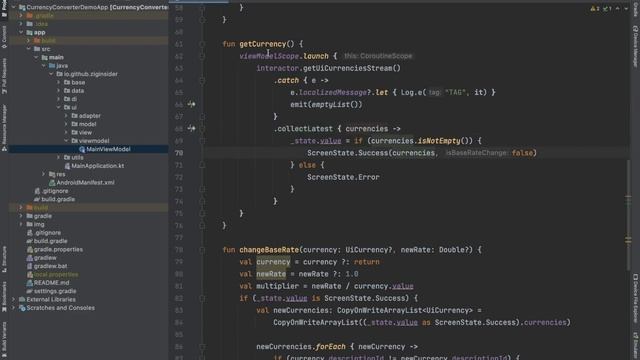This screenshot has width=640, height=360.
Task: Open the Device File Explorer tab
Action: (636, 298)
